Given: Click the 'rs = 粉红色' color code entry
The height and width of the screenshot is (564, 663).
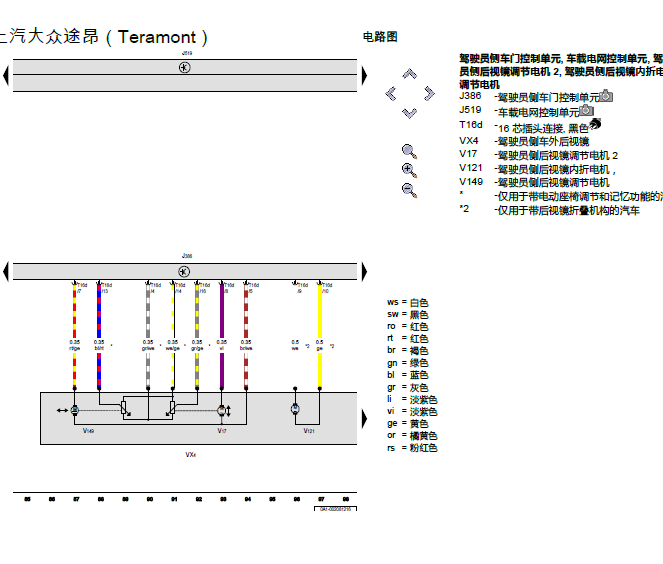Looking at the screenshot, I should click(x=412, y=448).
